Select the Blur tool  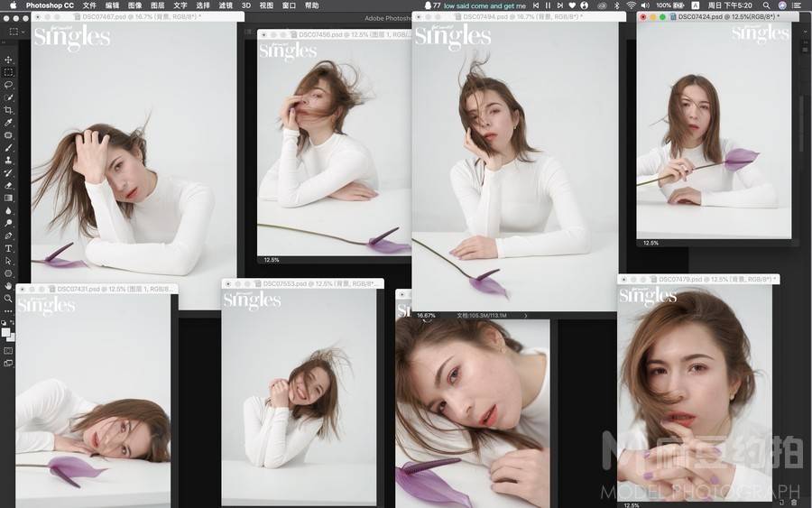click(x=8, y=210)
